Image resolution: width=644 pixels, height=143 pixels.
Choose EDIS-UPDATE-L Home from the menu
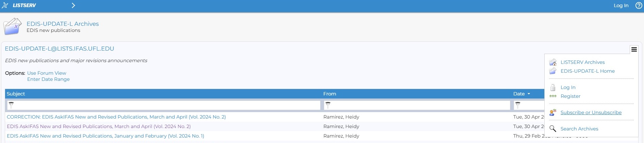click(588, 71)
